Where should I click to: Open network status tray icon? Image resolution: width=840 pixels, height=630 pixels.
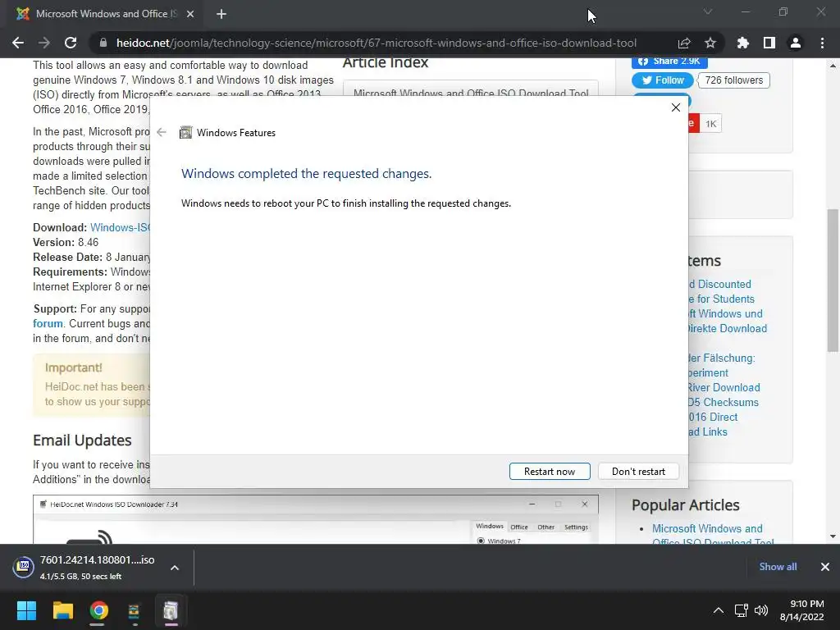(742, 610)
